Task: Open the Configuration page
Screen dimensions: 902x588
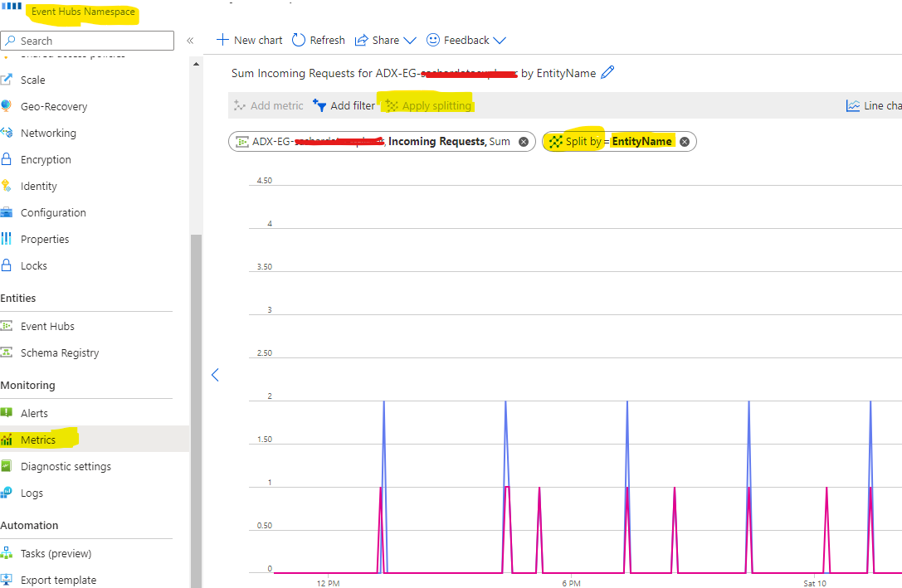Action: [x=53, y=212]
